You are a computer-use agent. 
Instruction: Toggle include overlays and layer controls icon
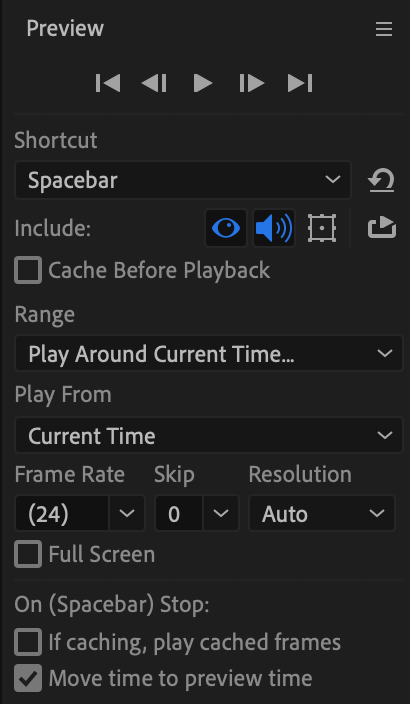point(322,228)
